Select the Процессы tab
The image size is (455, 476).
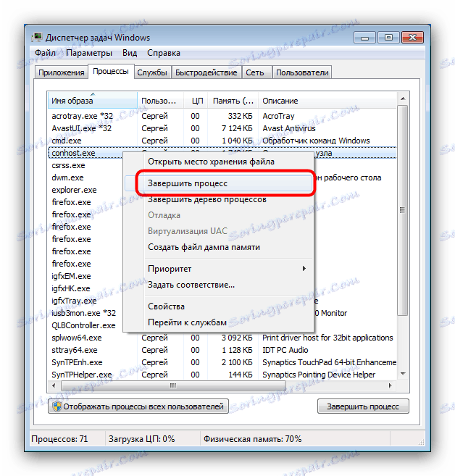[x=111, y=71]
